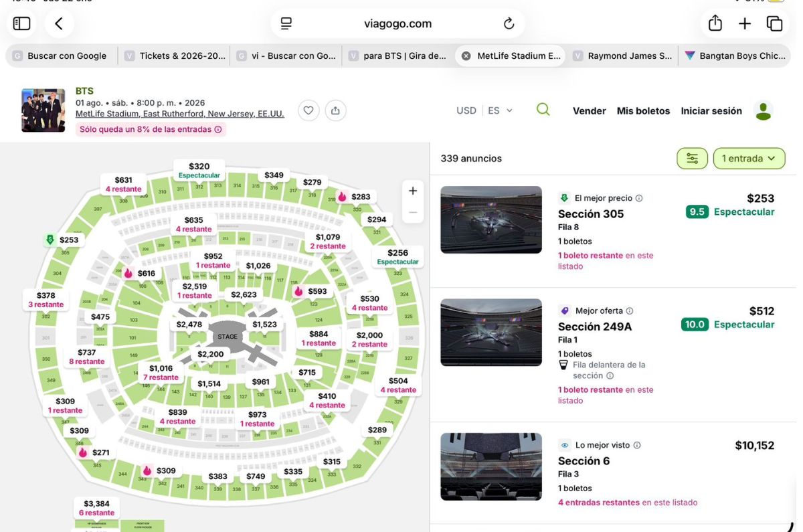This screenshot has width=803, height=532.
Task: Switch to the Bangtan Boys Chicago tab
Action: [736, 56]
